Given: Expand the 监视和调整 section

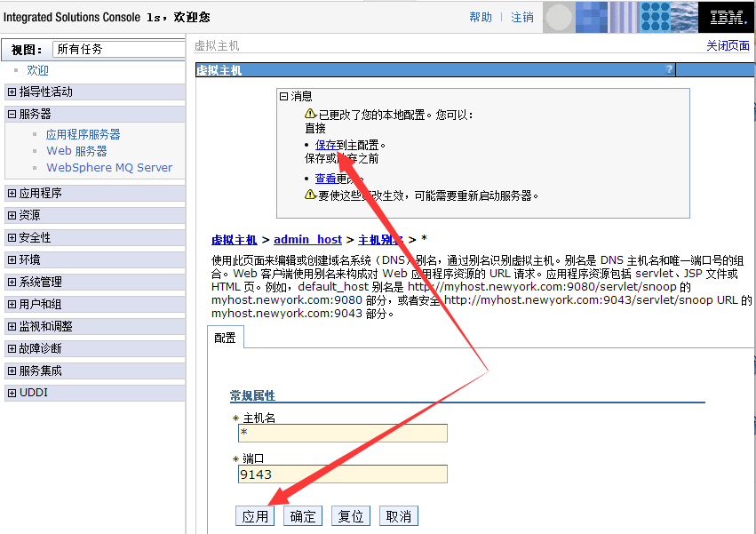Looking at the screenshot, I should (12, 326).
